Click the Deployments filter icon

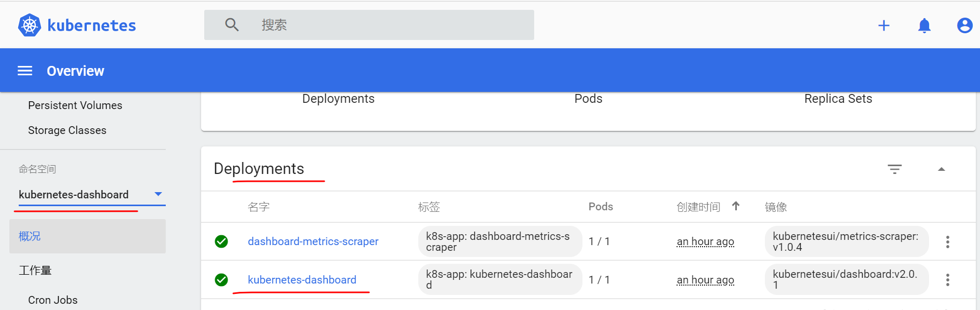(x=895, y=169)
